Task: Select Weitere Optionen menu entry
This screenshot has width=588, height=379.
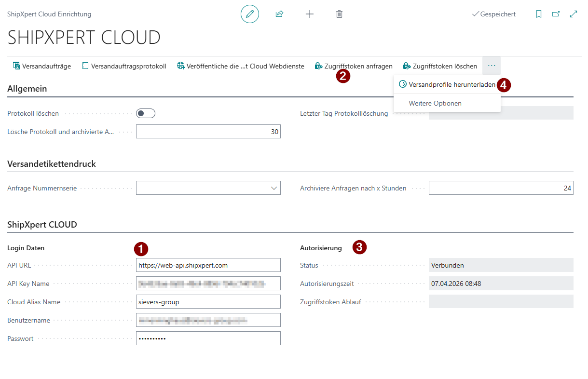Action: 447,103
